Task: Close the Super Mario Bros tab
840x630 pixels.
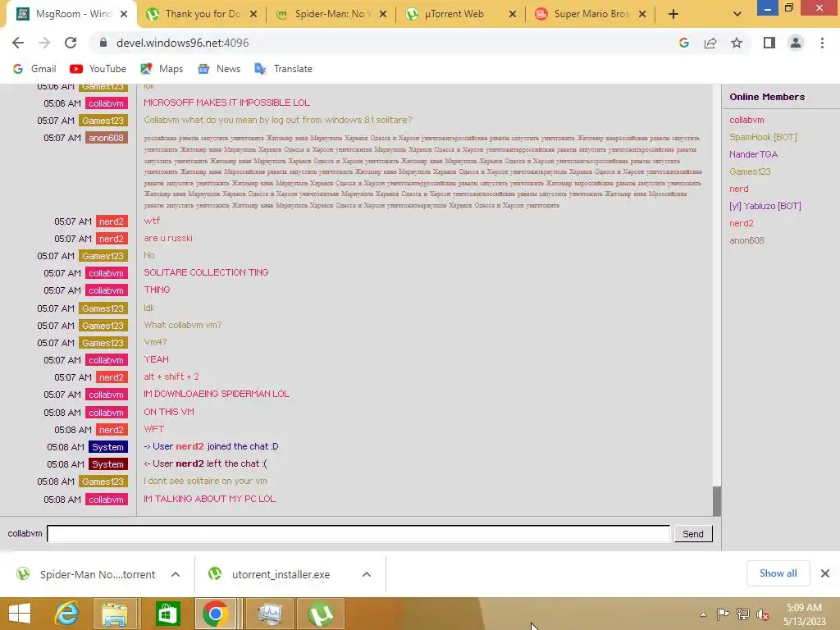Action: (641, 15)
